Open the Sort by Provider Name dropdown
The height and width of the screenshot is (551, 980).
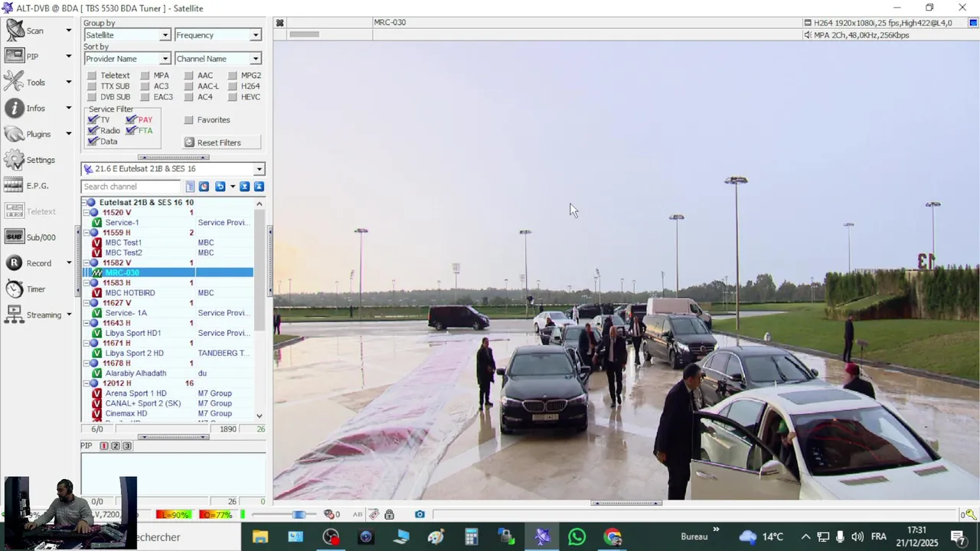[x=127, y=59]
